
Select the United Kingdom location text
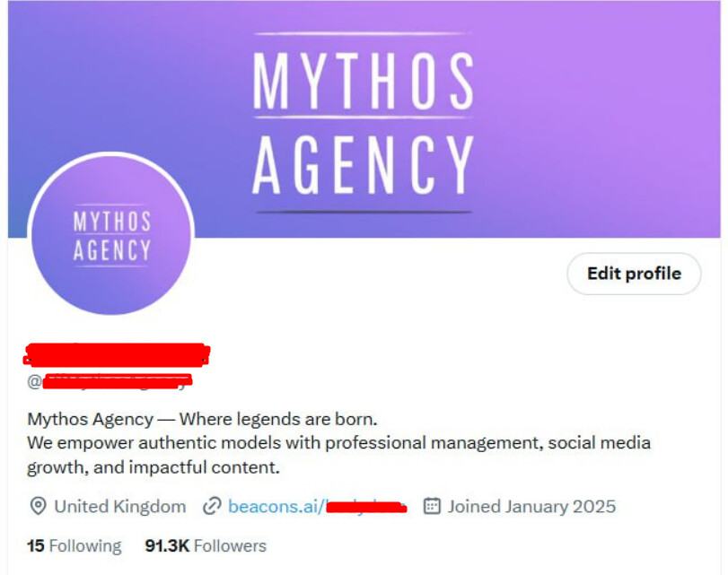tap(119, 506)
